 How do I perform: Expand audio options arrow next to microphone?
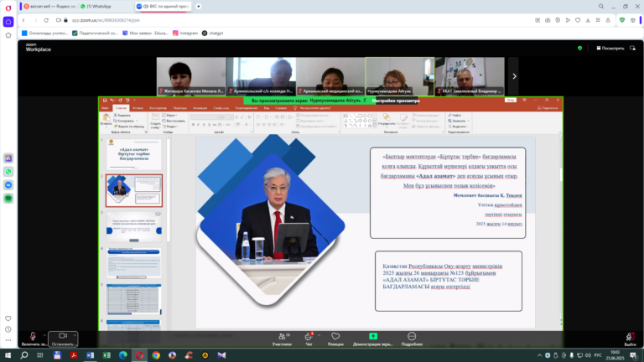click(x=44, y=335)
